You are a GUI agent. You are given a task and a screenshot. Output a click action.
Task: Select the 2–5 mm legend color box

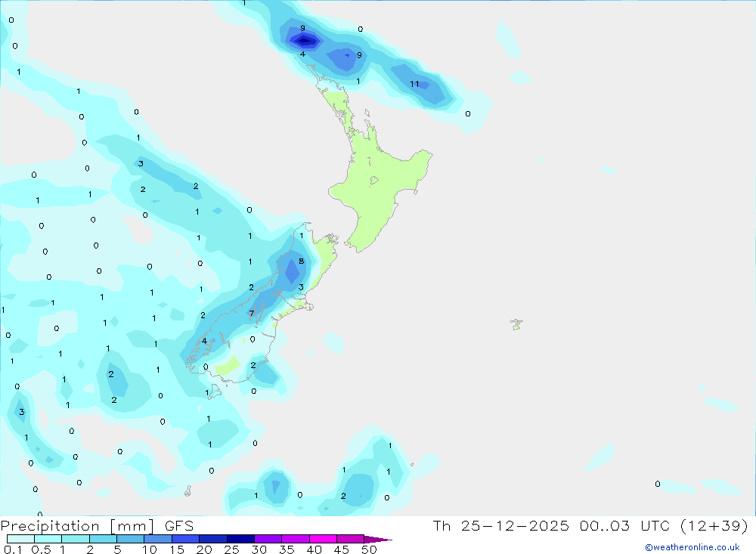pyautogui.click(x=103, y=539)
